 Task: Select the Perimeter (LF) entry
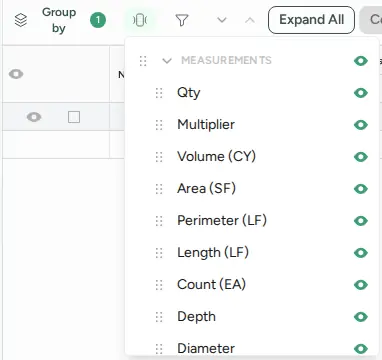[222, 221]
